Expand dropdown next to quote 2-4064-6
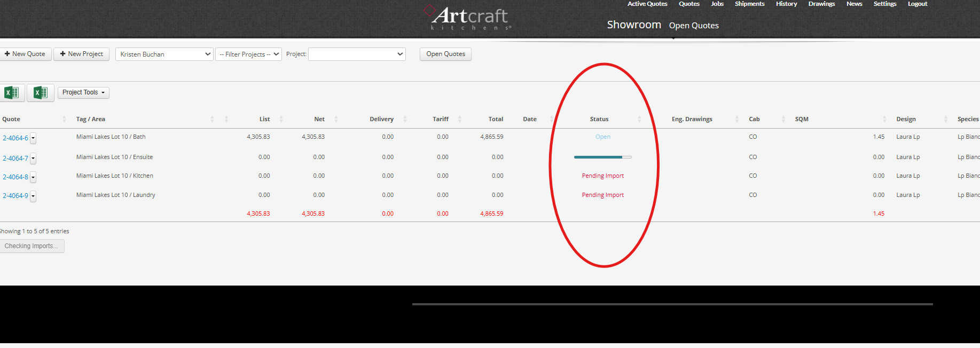 coord(33,138)
